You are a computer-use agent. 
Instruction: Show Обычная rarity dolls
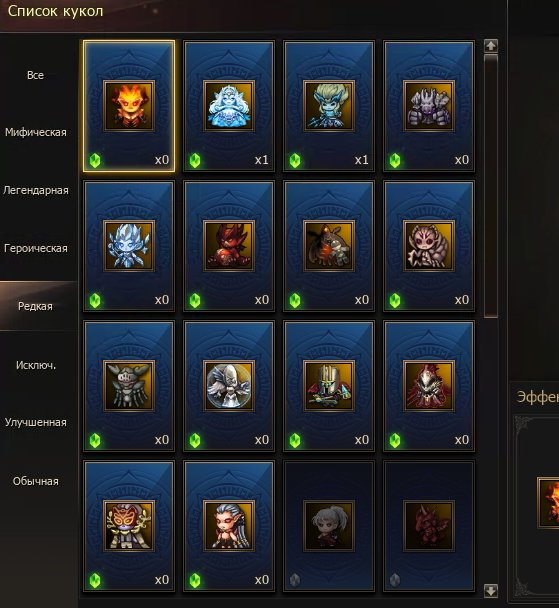[35, 481]
